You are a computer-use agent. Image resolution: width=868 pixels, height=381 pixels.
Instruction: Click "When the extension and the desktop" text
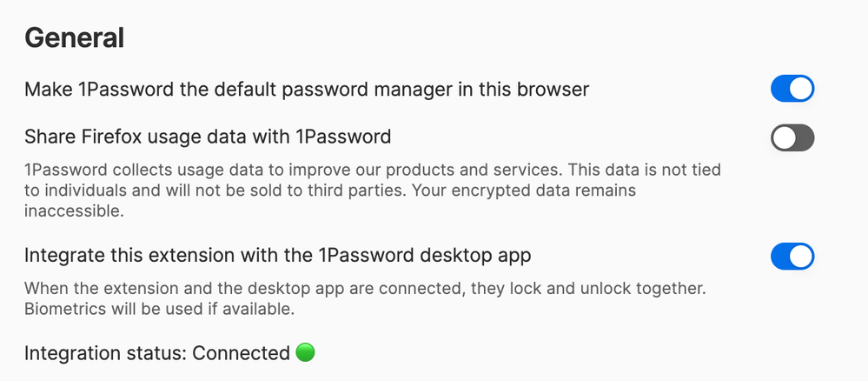click(x=165, y=288)
